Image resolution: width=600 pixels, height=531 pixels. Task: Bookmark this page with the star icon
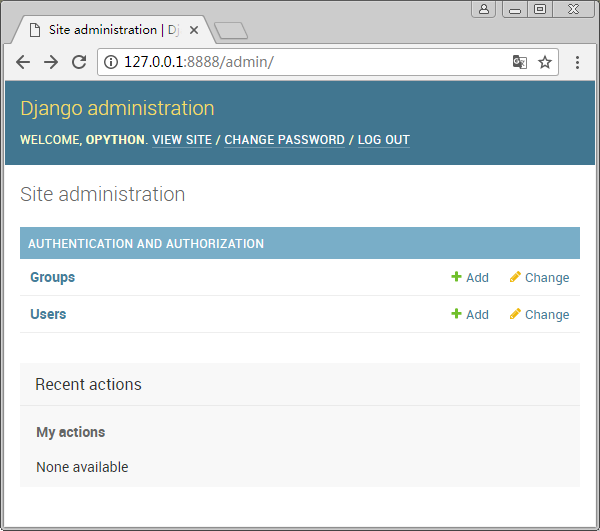pos(545,62)
